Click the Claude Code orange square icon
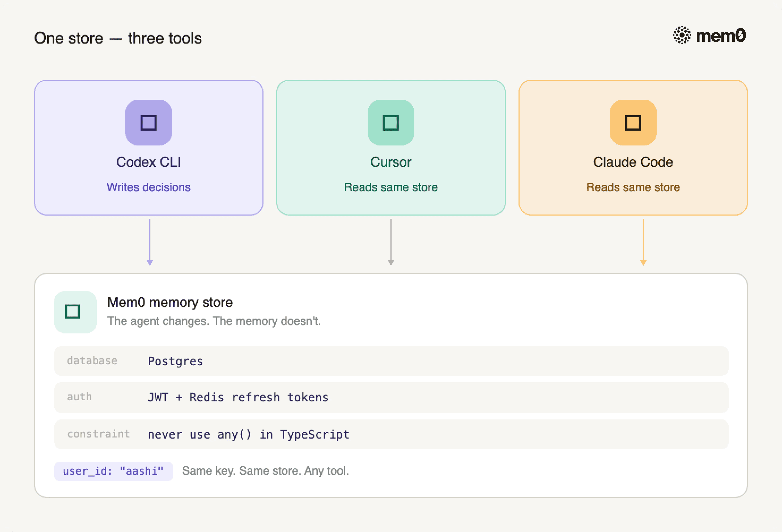 click(633, 123)
